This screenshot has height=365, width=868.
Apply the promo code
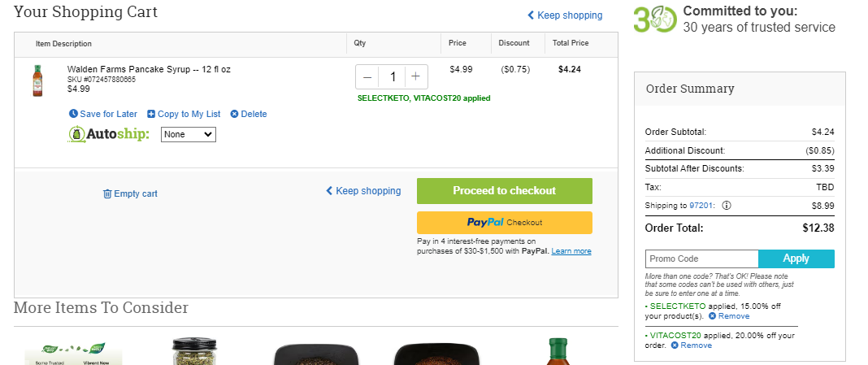click(796, 259)
